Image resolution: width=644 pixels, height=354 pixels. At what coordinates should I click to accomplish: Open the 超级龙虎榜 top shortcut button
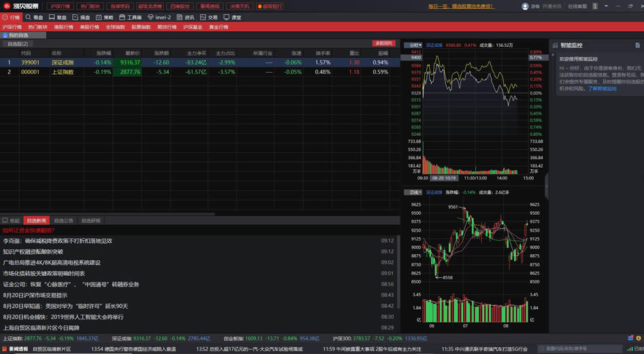click(x=150, y=6)
